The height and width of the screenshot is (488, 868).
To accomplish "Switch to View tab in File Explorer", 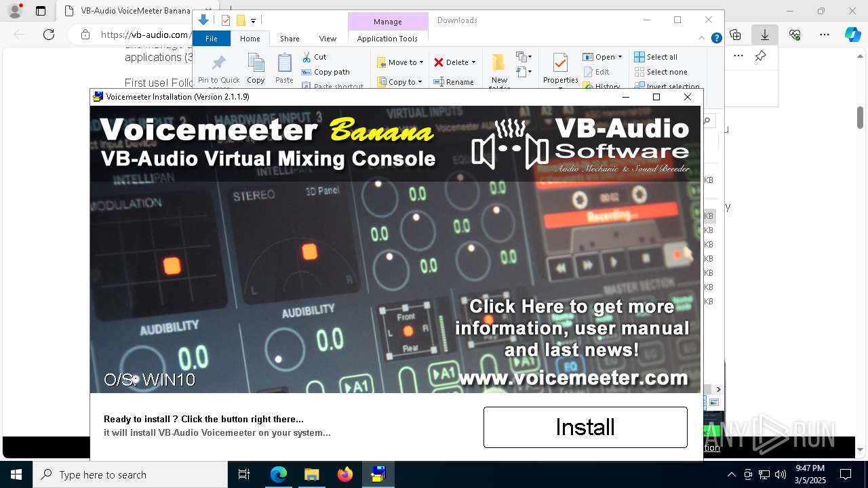I will [x=328, y=39].
